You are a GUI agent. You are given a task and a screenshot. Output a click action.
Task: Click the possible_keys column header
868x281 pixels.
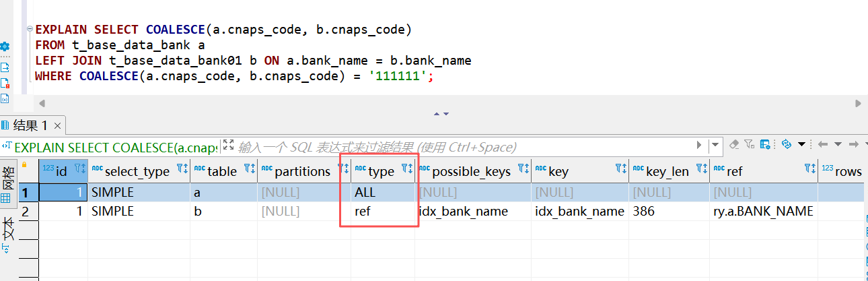[x=471, y=171]
